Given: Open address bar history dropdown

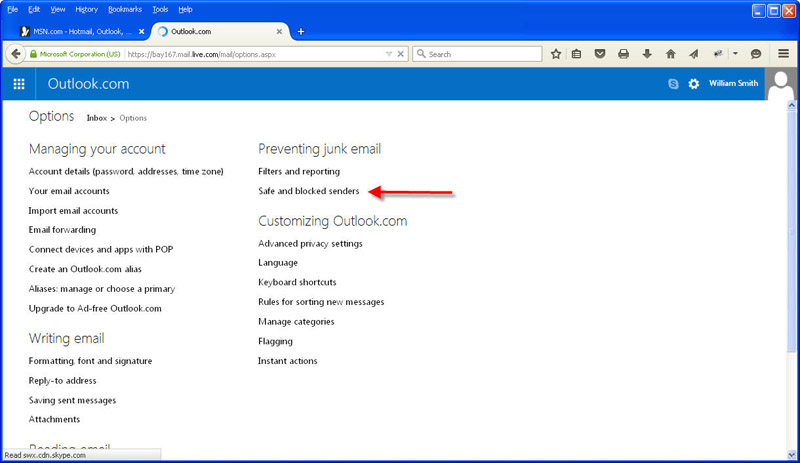Looking at the screenshot, I should [x=389, y=54].
